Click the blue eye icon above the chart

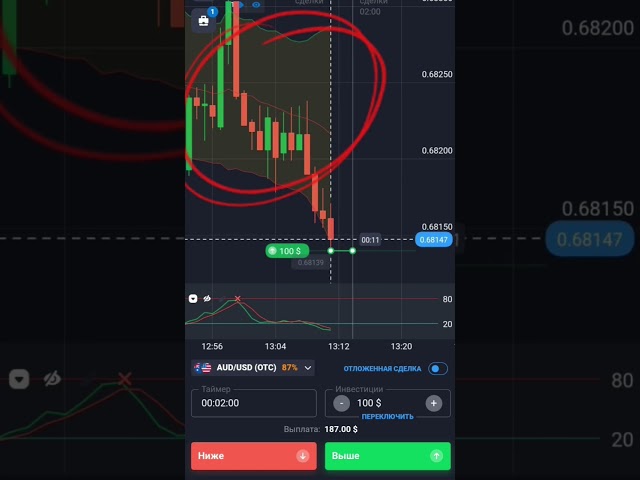[x=256, y=5]
